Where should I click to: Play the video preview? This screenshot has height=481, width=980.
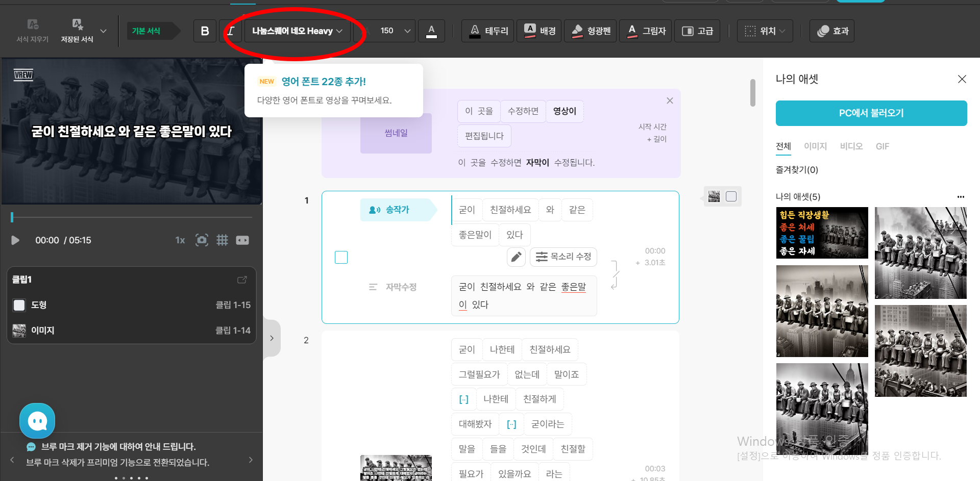tap(15, 240)
